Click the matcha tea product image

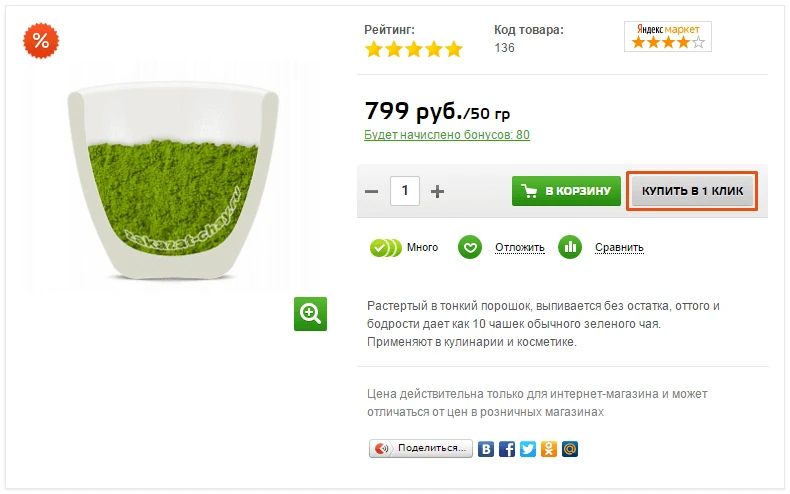click(173, 181)
